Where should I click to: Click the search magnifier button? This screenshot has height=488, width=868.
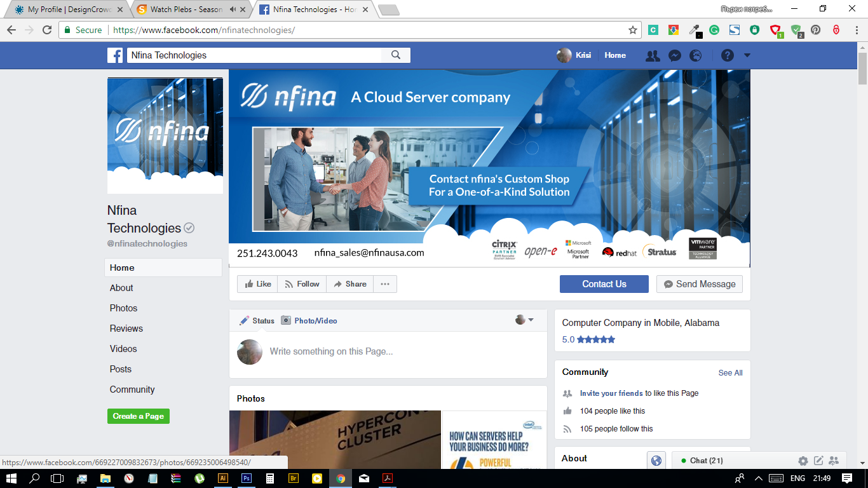click(x=396, y=55)
